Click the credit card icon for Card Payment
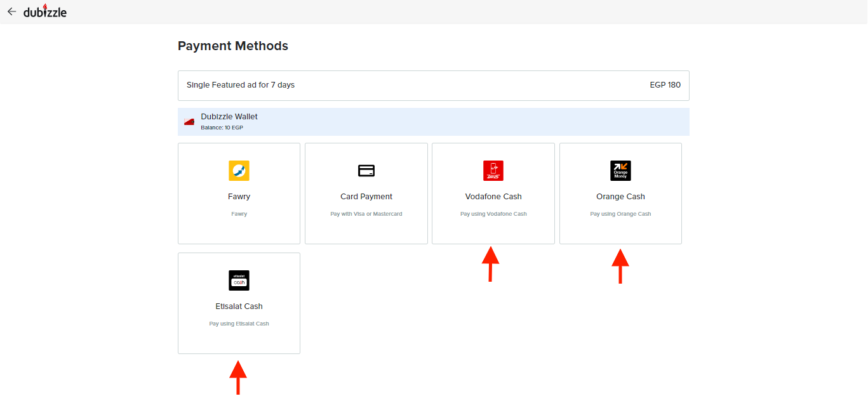Viewport: 868px width, 408px height. click(x=366, y=171)
